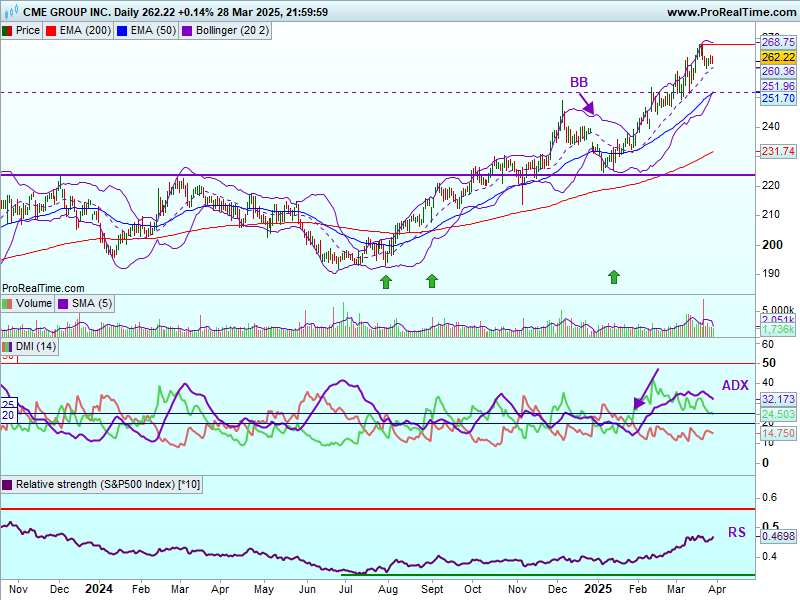Viewport: 800px width, 600px height.
Task: Select the red 231.74 EMA price label
Action: coord(777,151)
